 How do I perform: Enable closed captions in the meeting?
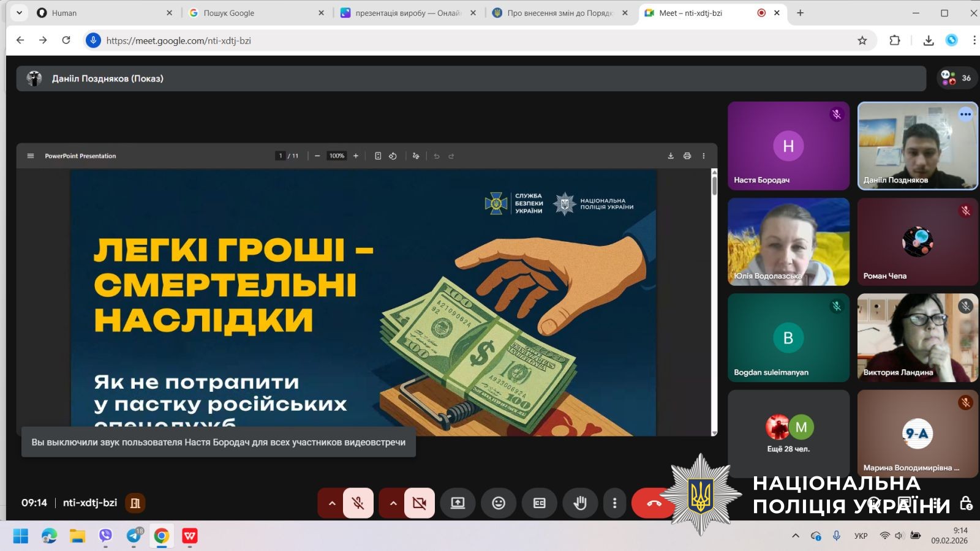tap(539, 503)
